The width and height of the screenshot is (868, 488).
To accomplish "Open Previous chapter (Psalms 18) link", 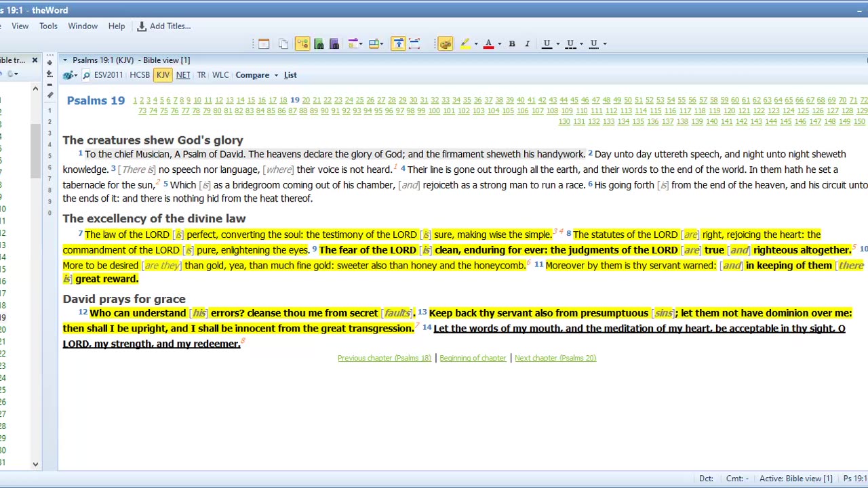I will [x=384, y=358].
